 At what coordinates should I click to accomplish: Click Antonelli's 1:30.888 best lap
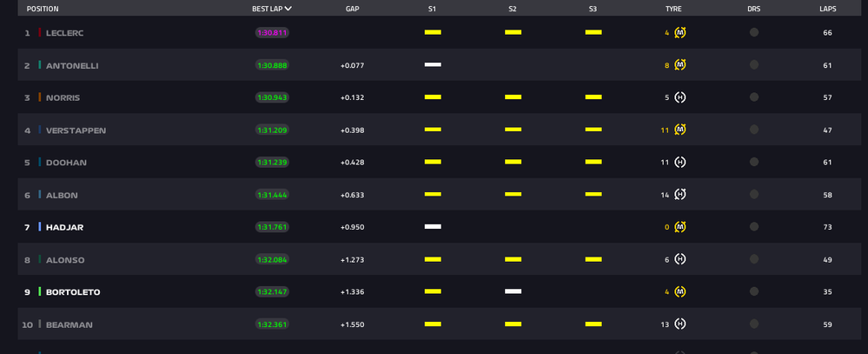click(272, 65)
